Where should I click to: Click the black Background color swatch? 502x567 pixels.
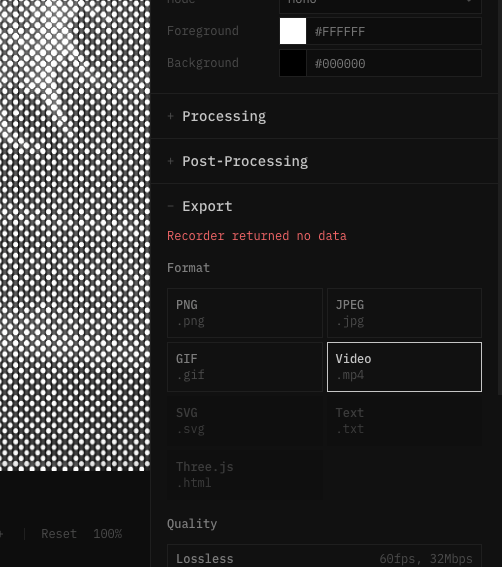(293, 63)
